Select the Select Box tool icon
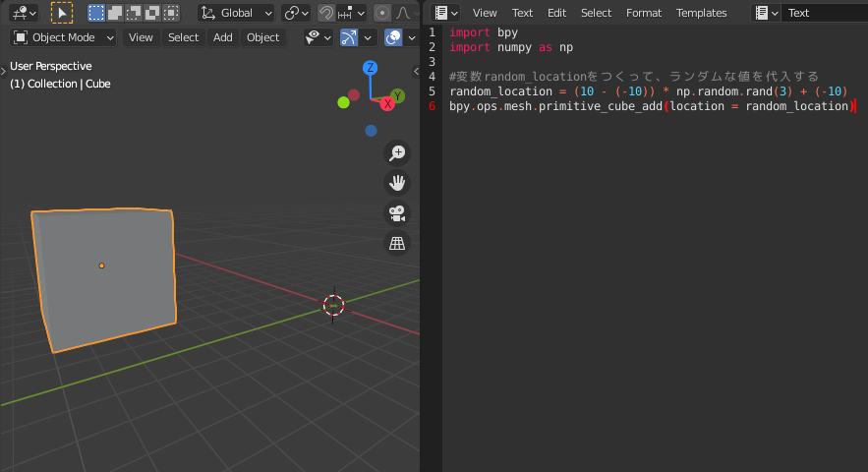The width and height of the screenshot is (868, 472). pyautogui.click(x=62, y=13)
